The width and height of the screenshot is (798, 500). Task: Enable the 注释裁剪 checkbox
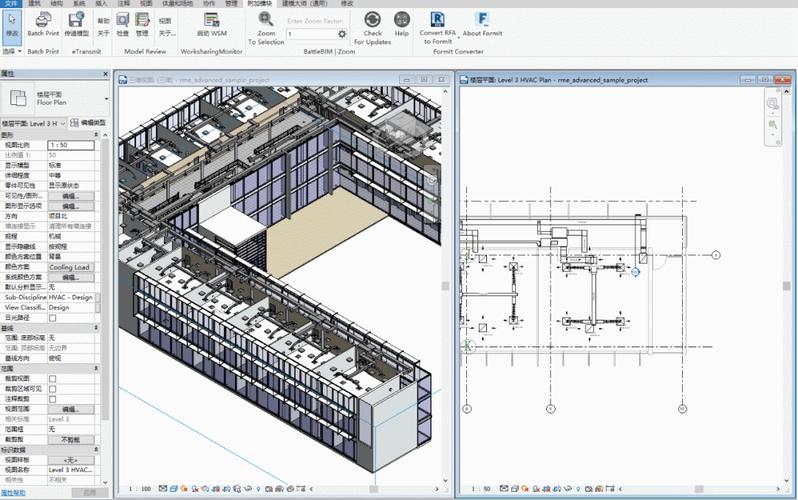point(53,400)
